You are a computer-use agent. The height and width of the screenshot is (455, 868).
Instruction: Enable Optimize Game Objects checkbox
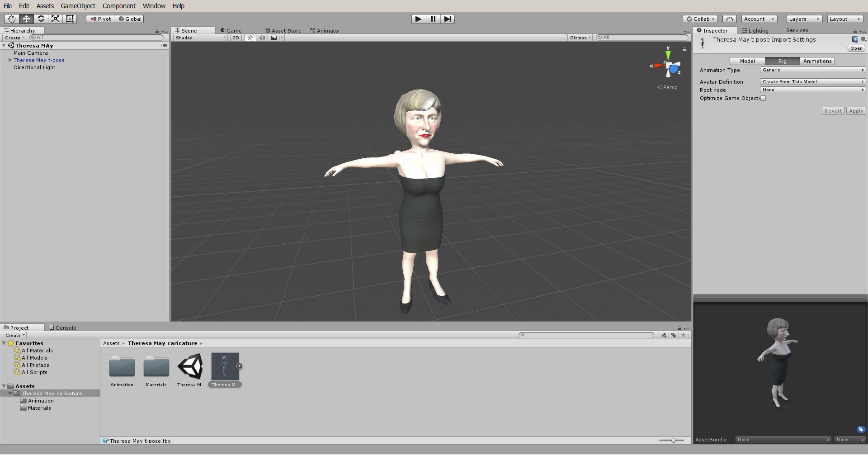(x=763, y=98)
